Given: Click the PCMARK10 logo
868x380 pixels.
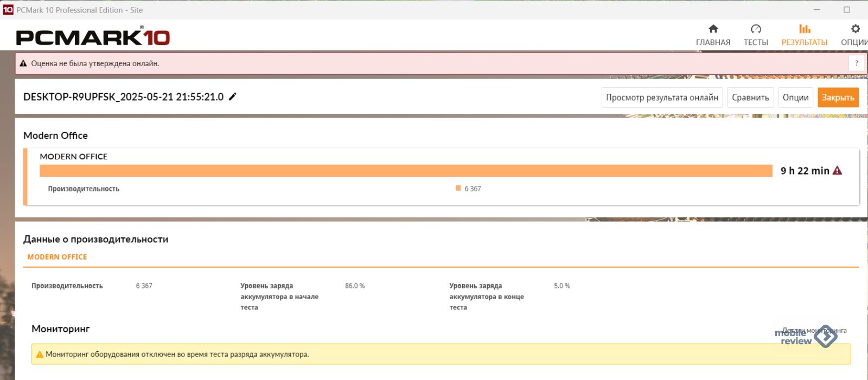Looking at the screenshot, I should point(93,36).
